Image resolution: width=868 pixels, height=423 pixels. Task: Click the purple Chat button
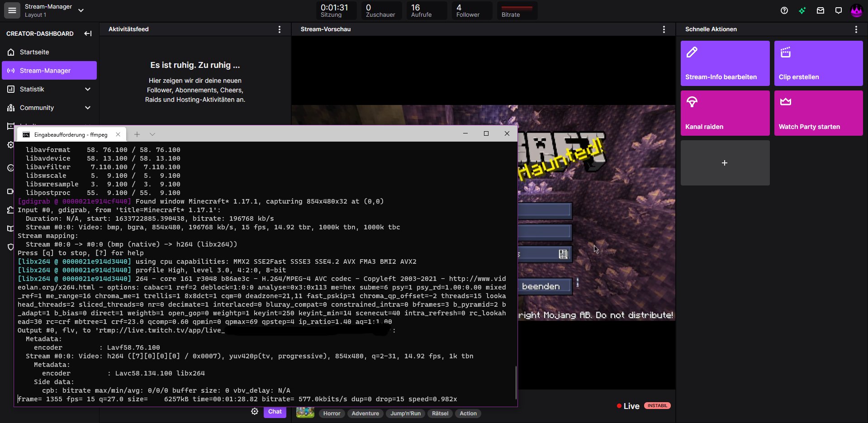[275, 412]
